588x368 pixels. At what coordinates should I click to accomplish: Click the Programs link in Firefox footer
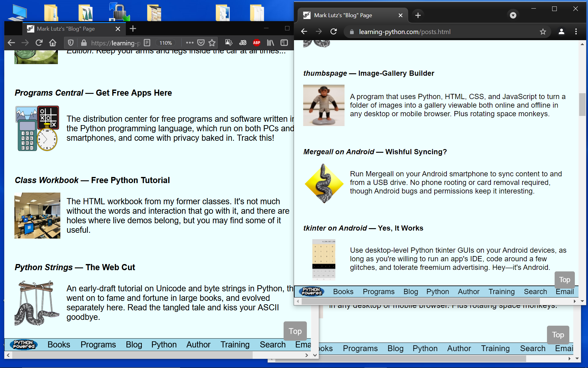click(98, 345)
